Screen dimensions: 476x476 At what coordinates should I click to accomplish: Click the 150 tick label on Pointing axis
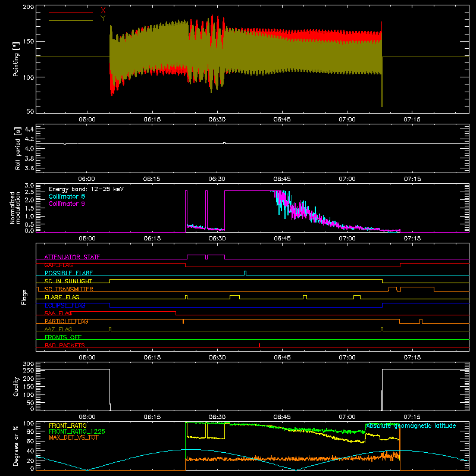tap(29, 41)
